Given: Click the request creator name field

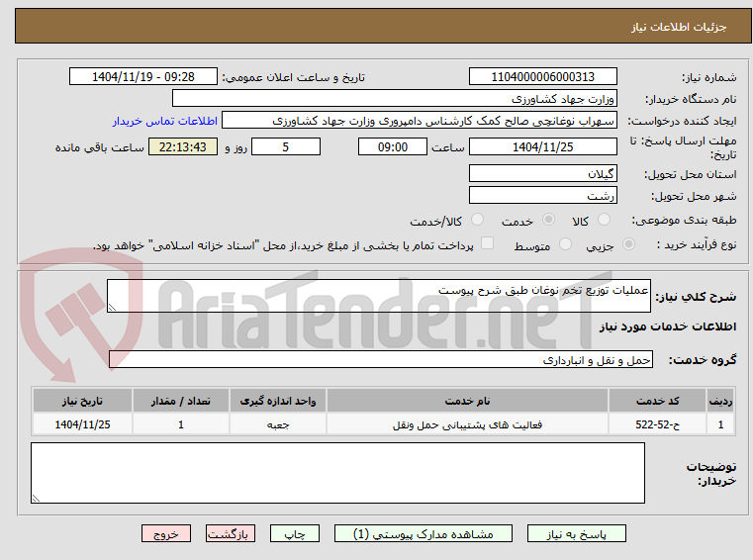Looking at the screenshot, I should [420, 120].
